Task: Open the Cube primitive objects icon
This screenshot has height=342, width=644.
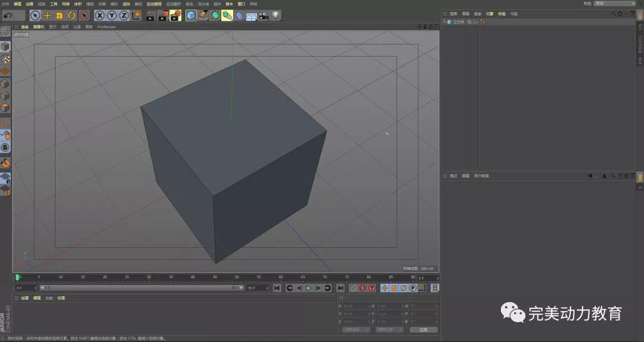Action: pyautogui.click(x=191, y=15)
